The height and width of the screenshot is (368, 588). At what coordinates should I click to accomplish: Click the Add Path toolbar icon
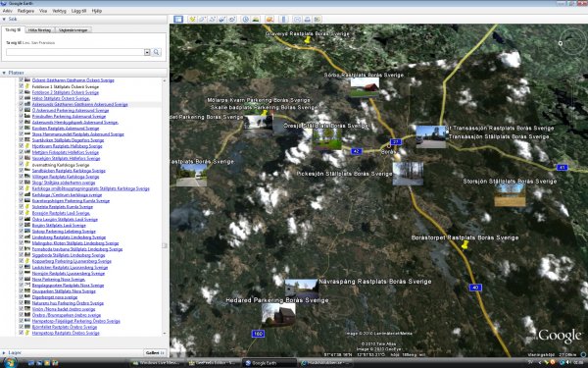[x=212, y=20]
